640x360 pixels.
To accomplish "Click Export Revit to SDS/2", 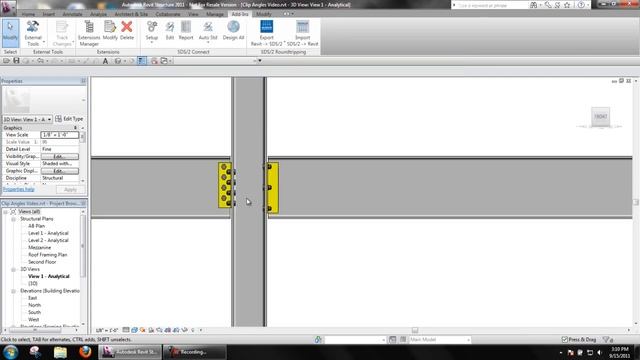I will click(x=266, y=33).
